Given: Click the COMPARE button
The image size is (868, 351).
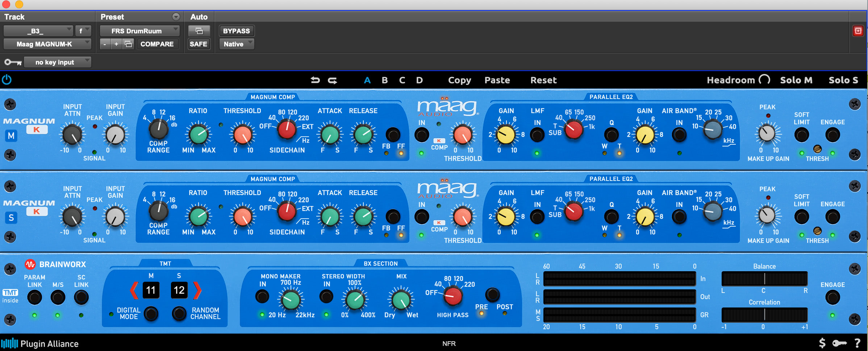Looking at the screenshot, I should (157, 44).
